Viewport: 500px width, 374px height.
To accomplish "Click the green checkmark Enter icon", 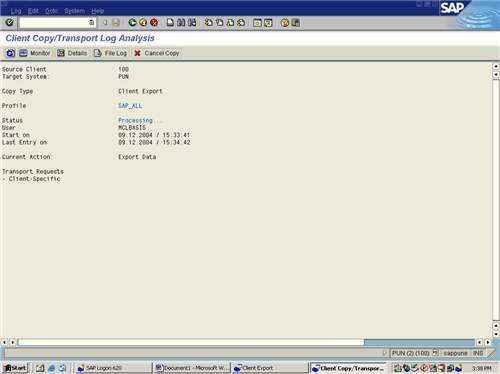I will coord(9,22).
